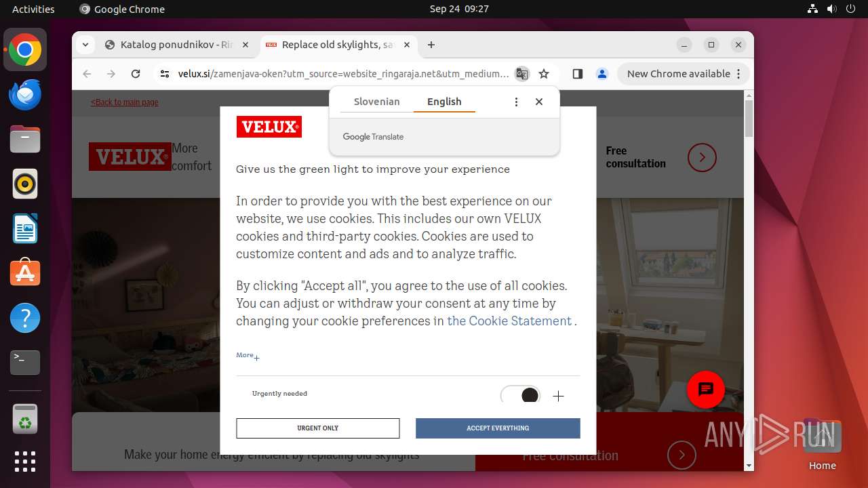Close the Replace old skylights tab

tap(407, 45)
